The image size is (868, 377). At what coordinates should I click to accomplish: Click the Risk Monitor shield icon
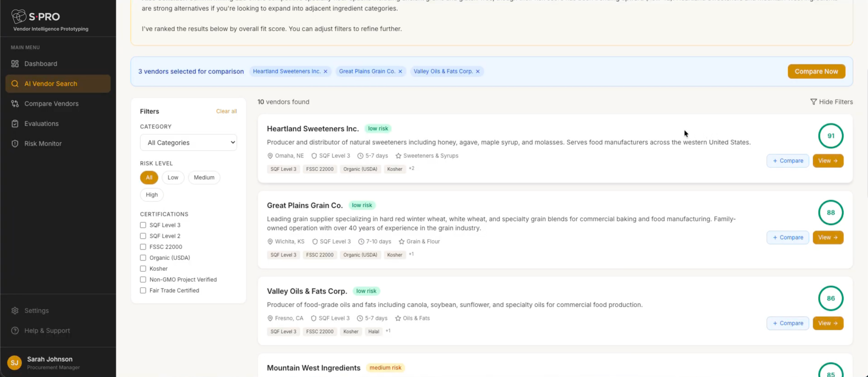(15, 144)
